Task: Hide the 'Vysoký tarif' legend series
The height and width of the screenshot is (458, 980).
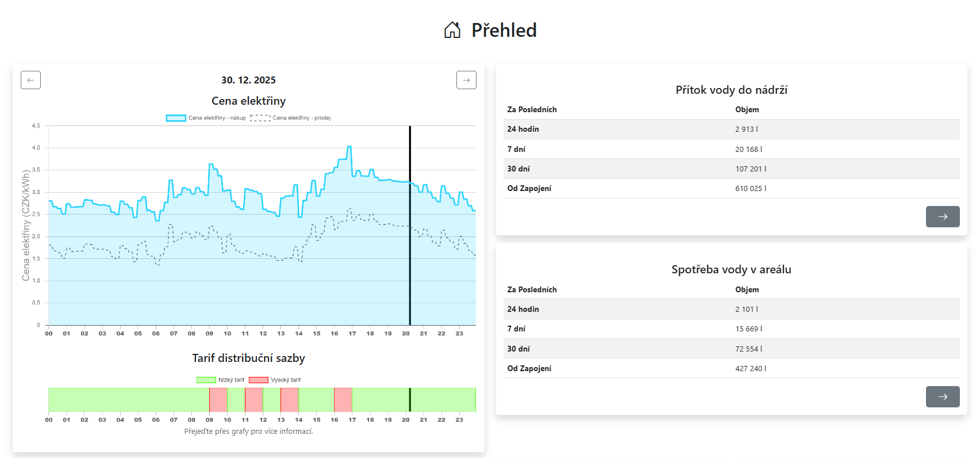Action: [x=285, y=380]
